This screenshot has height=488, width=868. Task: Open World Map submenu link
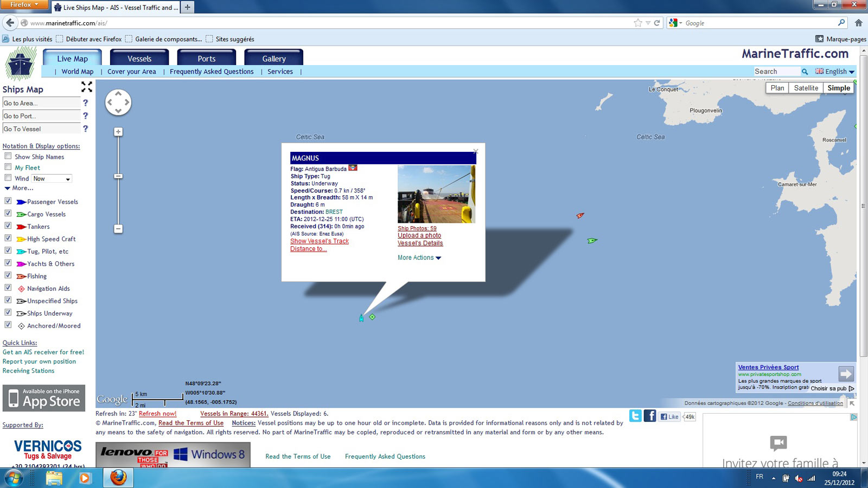pos(78,72)
